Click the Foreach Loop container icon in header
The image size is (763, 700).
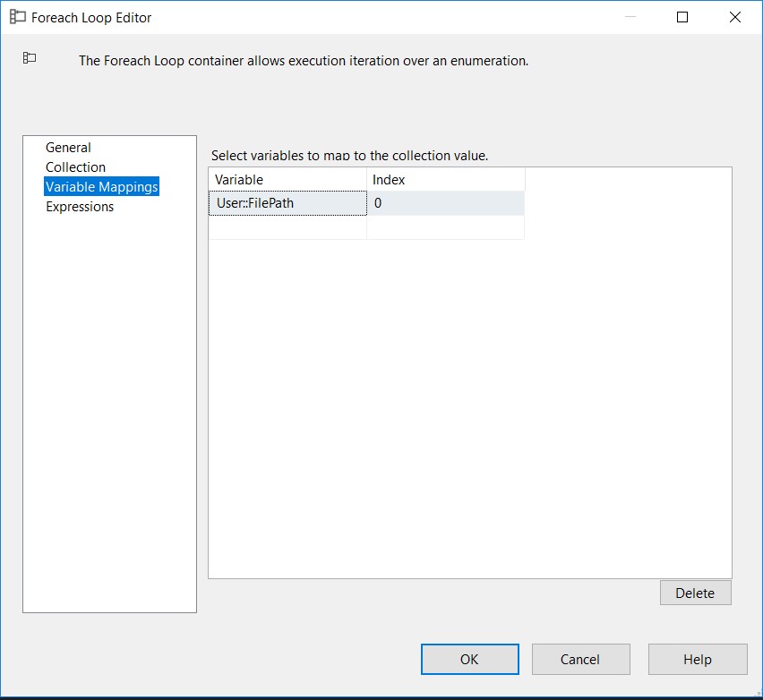tap(30, 58)
